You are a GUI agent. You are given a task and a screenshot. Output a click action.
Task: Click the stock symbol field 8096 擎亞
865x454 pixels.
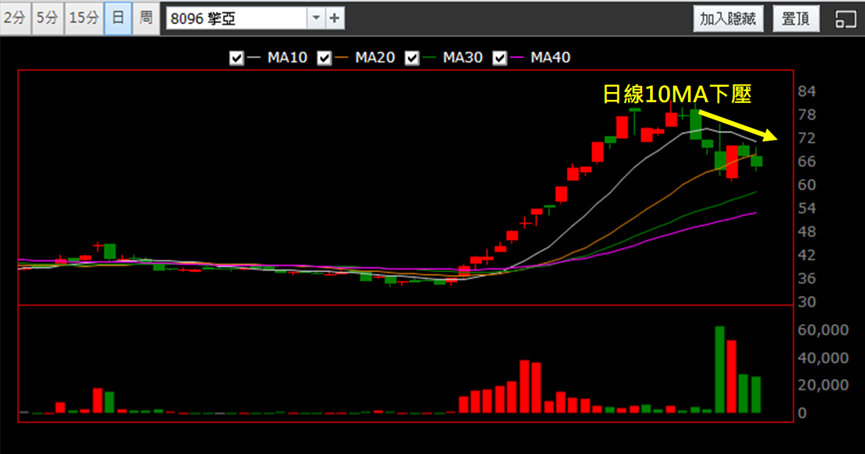(x=237, y=18)
